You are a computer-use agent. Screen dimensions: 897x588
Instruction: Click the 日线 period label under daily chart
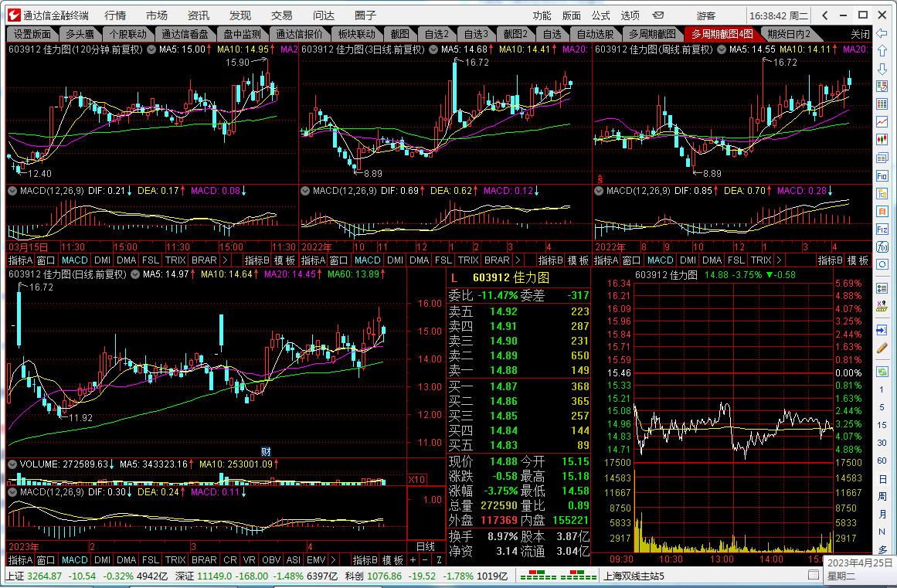tap(426, 546)
